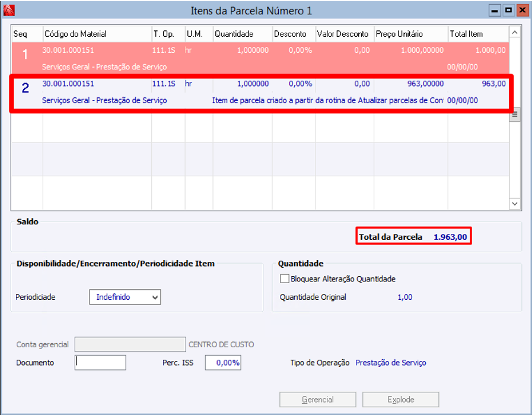This screenshot has height=415, width=532.
Task: Click the Quantidade column header
Action: click(x=243, y=34)
